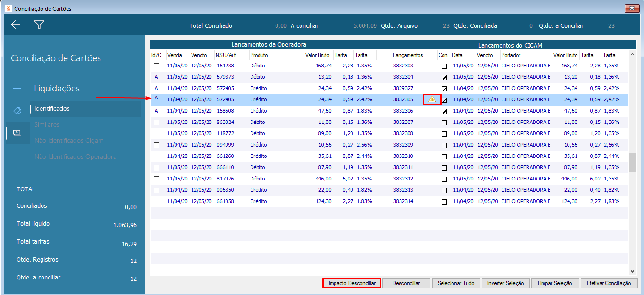
Task: Sort by the Valor Bruto operator column header
Action: (318, 55)
